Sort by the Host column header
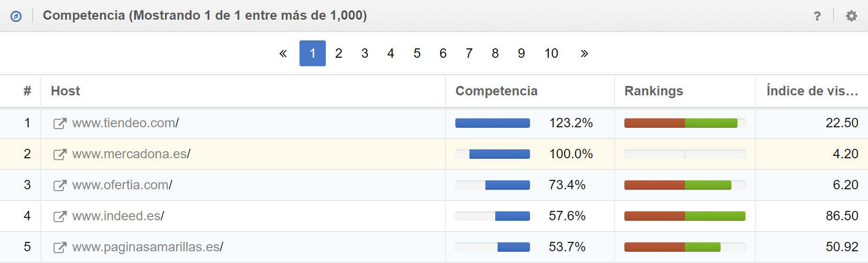 pyautogui.click(x=66, y=91)
